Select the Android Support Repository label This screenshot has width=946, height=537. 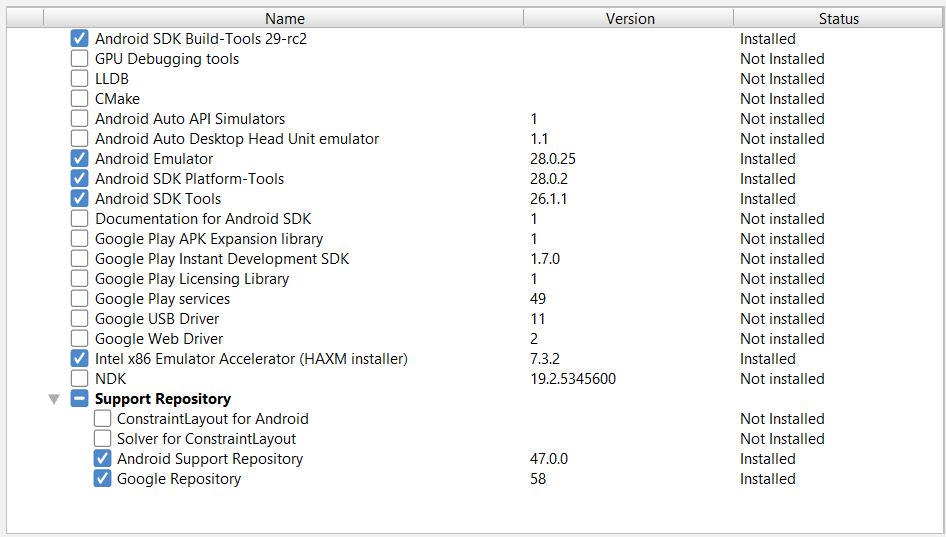[210, 459]
